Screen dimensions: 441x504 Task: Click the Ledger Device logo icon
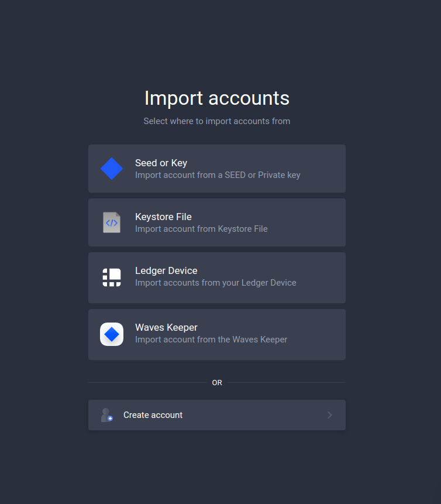[112, 277]
